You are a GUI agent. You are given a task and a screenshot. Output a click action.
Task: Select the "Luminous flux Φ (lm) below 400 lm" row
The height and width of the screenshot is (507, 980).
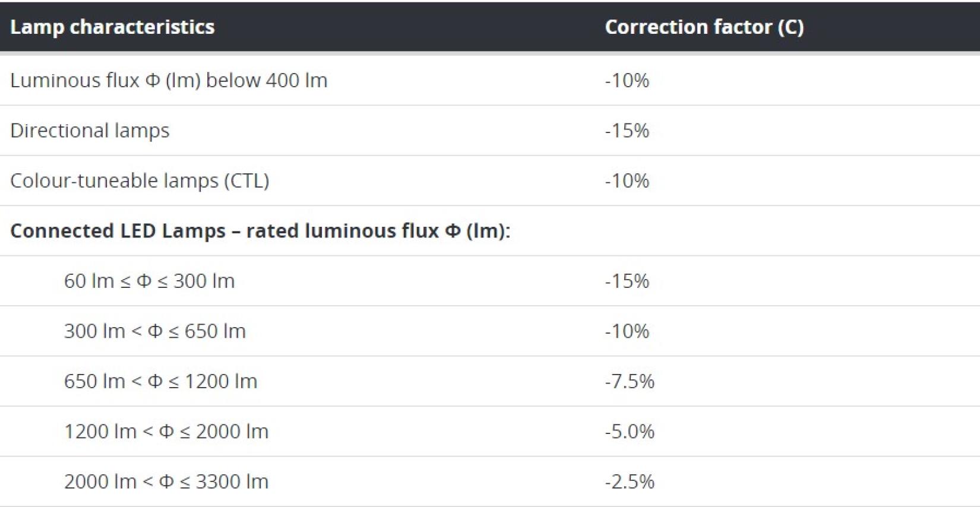490,80
